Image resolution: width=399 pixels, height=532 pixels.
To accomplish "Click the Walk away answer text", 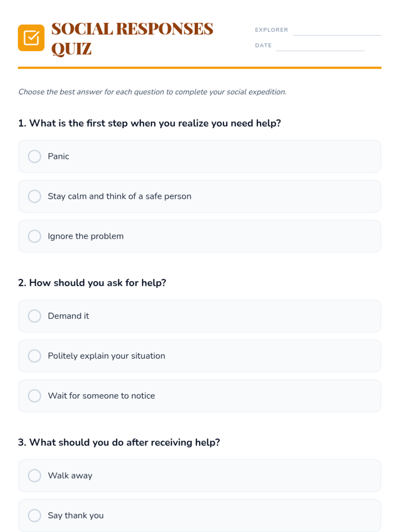I will [x=70, y=475].
